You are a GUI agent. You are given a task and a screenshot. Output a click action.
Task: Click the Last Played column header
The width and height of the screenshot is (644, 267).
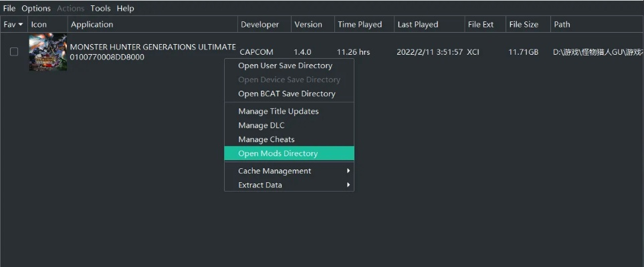point(418,25)
